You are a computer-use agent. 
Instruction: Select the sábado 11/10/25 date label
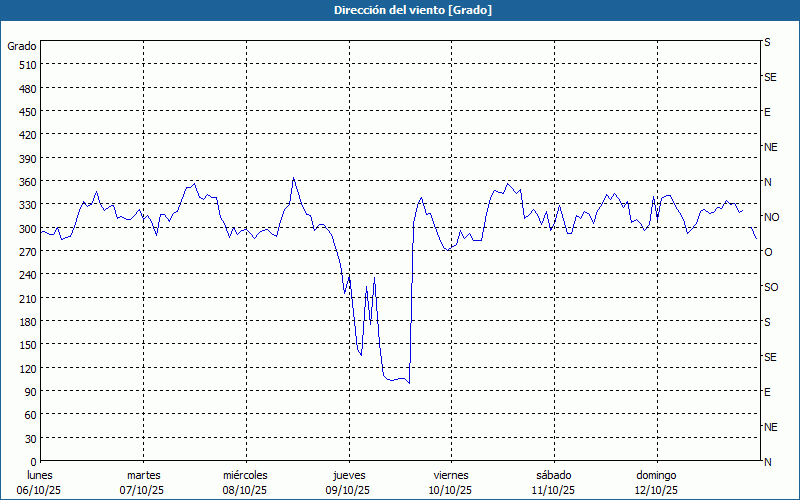coord(553,482)
